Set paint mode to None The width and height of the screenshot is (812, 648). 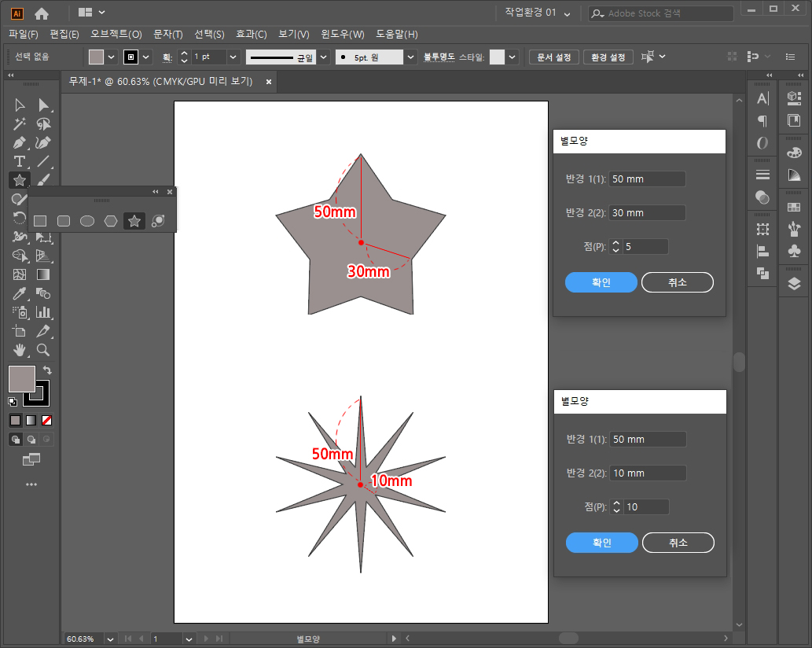46,420
